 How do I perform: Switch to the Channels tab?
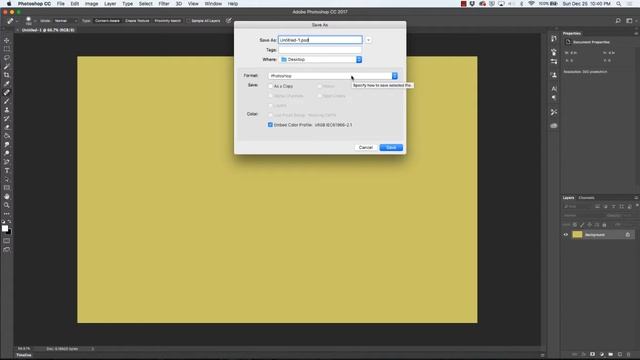pyautogui.click(x=587, y=198)
